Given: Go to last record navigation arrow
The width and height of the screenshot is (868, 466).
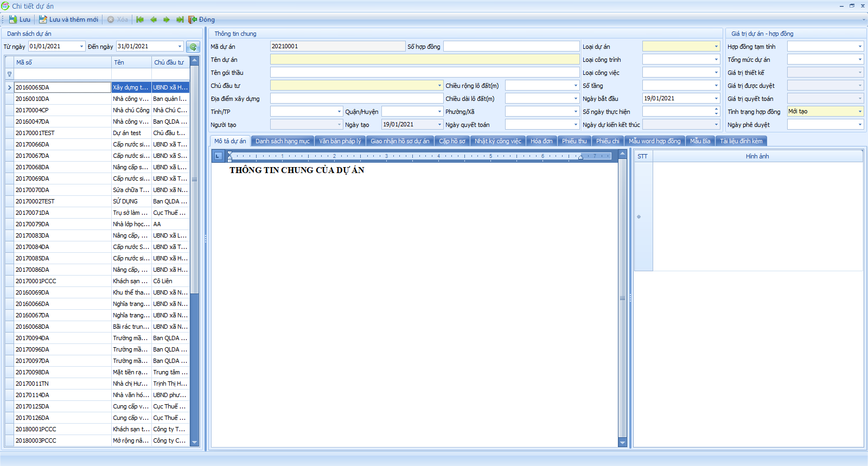Looking at the screenshot, I should (x=180, y=20).
